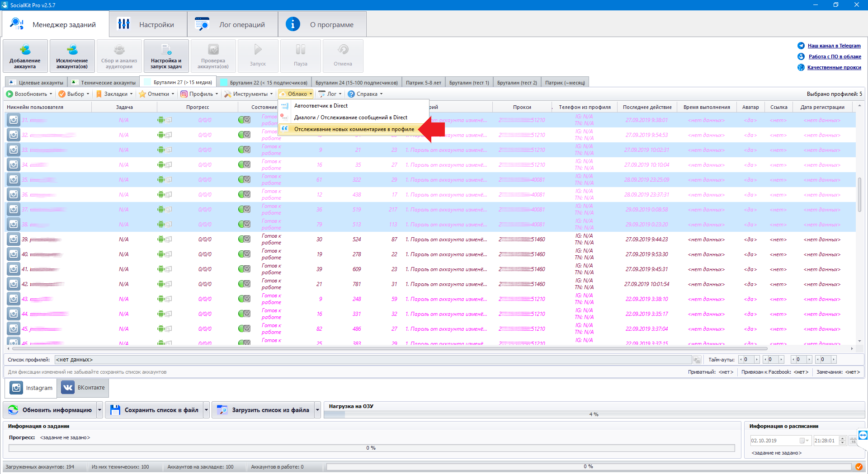
Task: Toggle the state switch in row 44
Action: coord(244,314)
